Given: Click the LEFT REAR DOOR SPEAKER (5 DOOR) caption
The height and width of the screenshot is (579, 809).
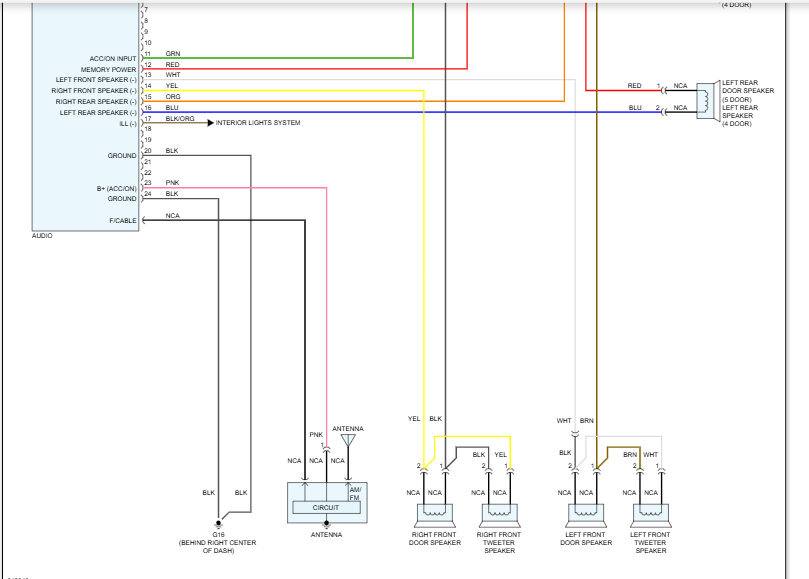Looking at the screenshot, I should [x=748, y=91].
